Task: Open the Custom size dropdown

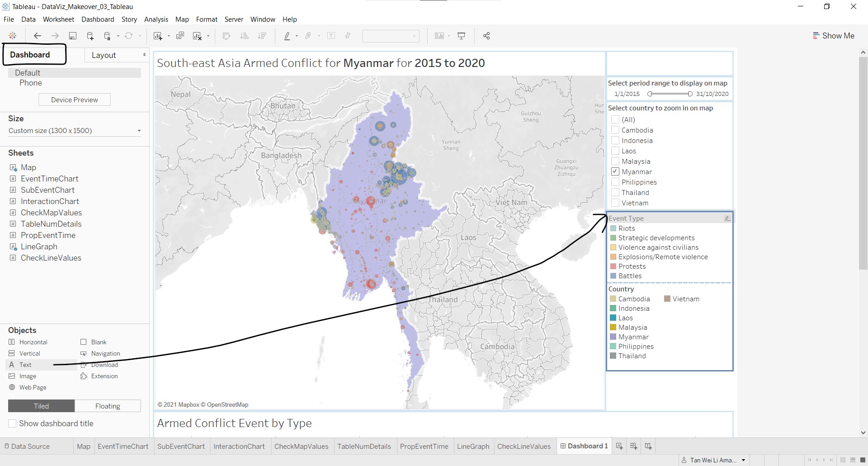Action: click(75, 131)
